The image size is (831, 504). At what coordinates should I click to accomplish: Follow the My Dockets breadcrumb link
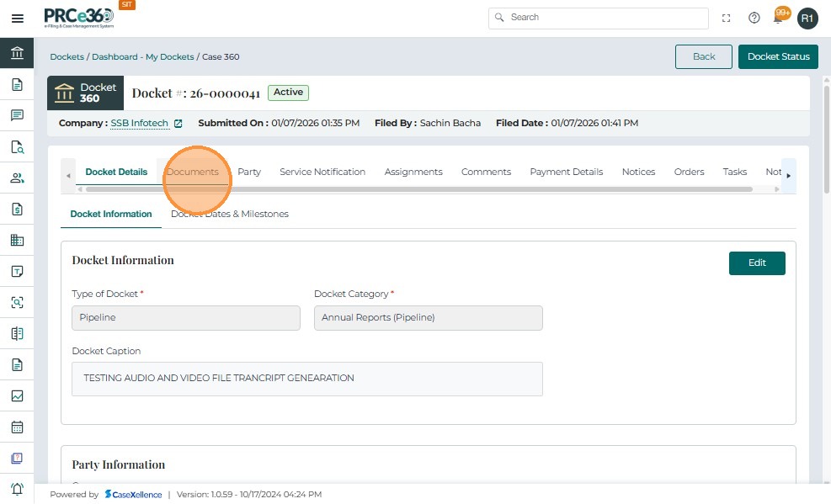169,56
